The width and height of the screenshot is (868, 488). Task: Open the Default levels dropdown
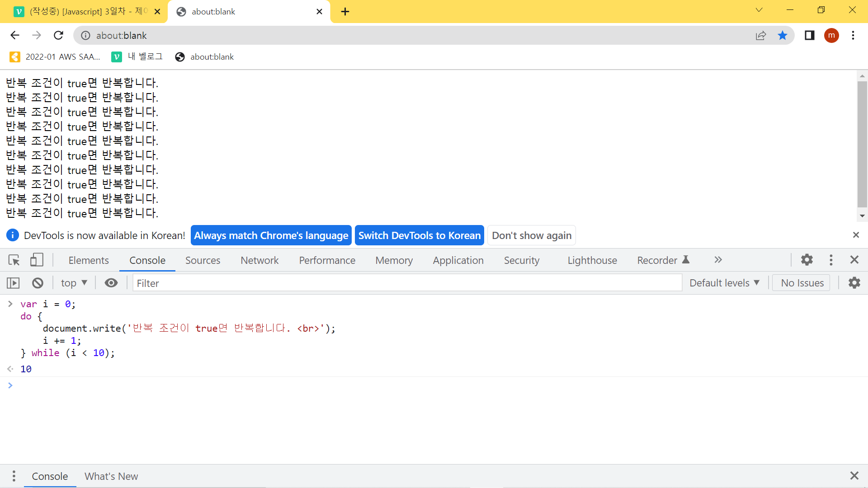click(x=724, y=283)
